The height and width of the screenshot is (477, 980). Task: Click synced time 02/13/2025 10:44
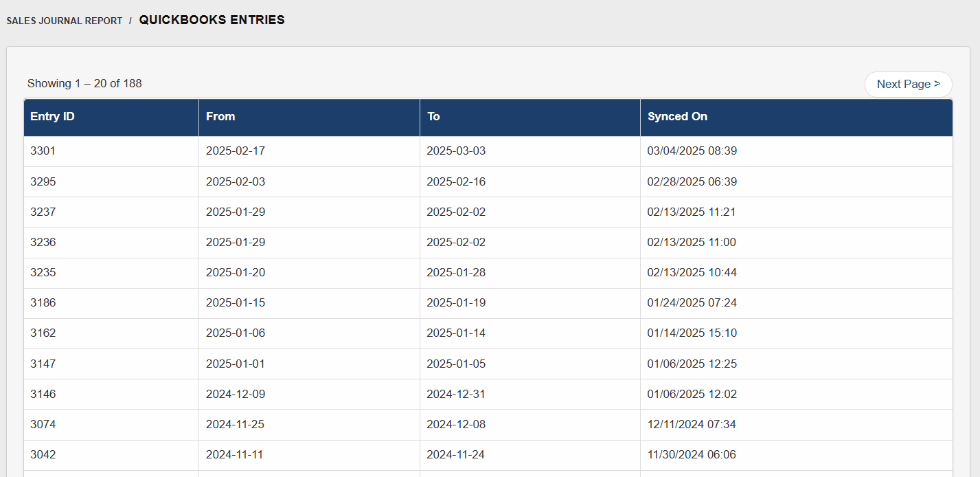coord(692,272)
